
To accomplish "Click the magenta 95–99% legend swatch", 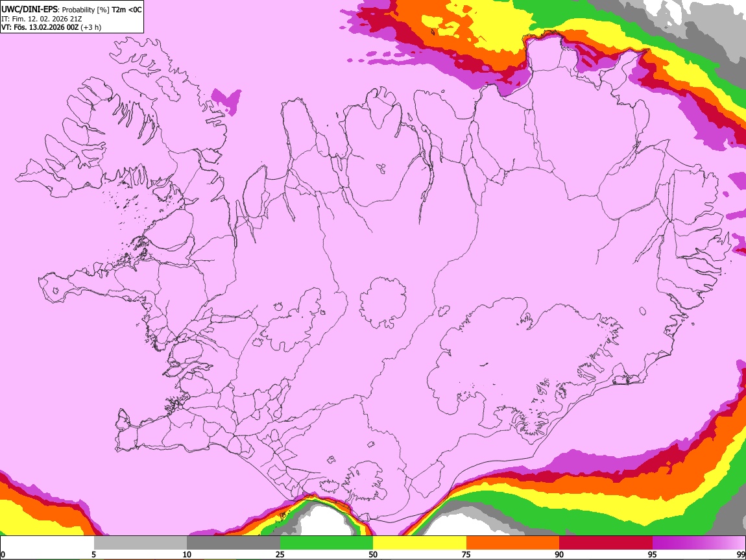I will [699, 543].
